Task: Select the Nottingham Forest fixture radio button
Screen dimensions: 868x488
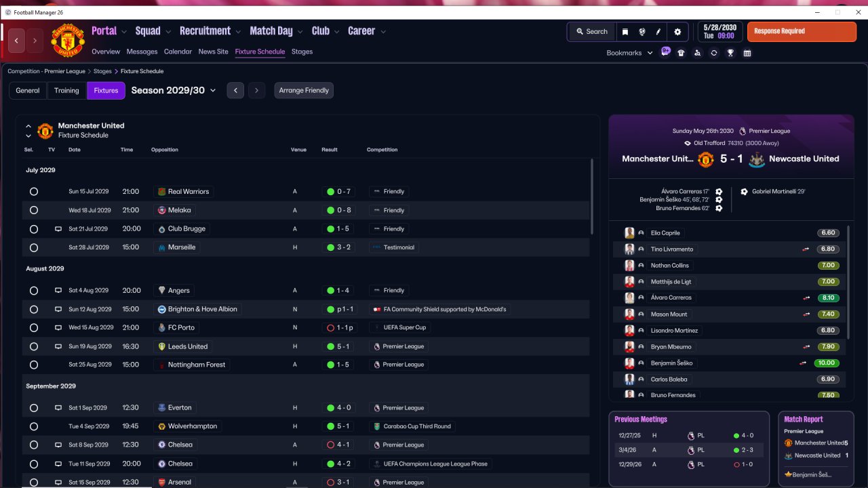Action: (34, 365)
